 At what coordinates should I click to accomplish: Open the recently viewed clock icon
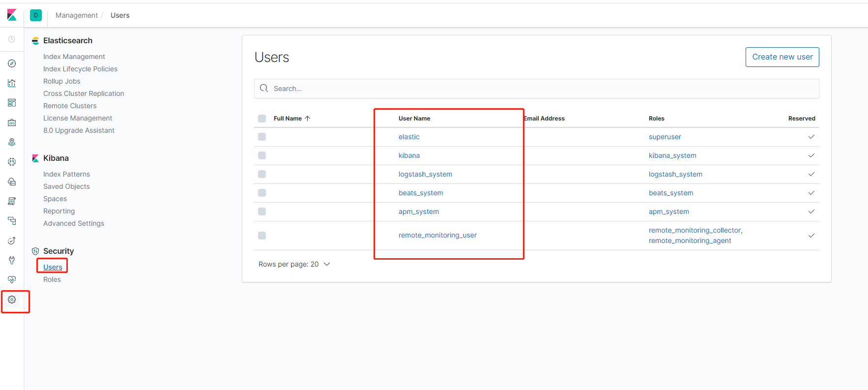click(x=12, y=39)
